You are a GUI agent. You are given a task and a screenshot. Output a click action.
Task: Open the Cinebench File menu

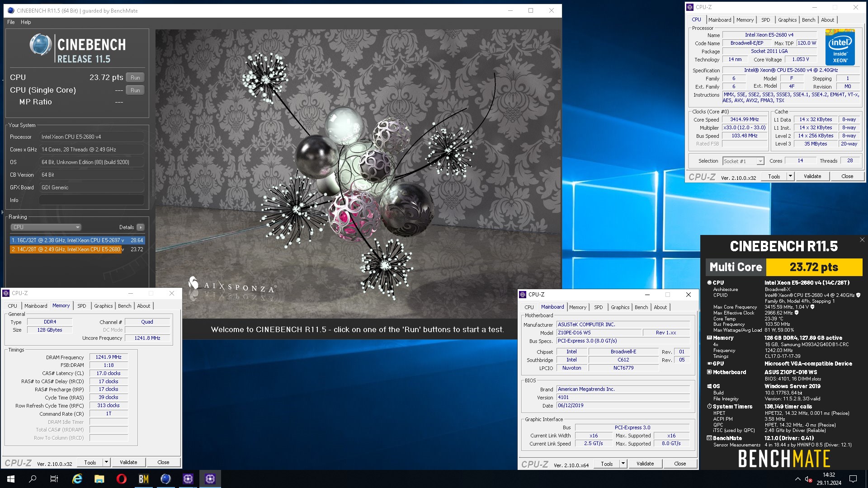coord(11,22)
